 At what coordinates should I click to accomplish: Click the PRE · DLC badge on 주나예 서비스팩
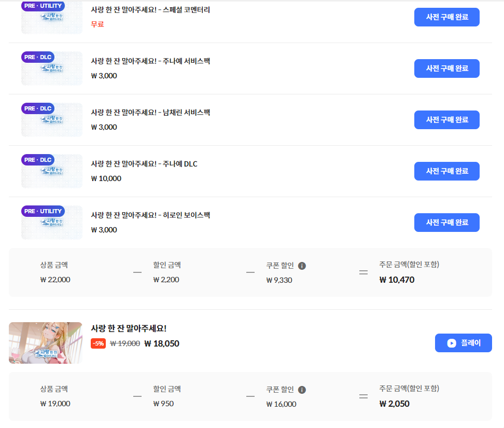[38, 57]
